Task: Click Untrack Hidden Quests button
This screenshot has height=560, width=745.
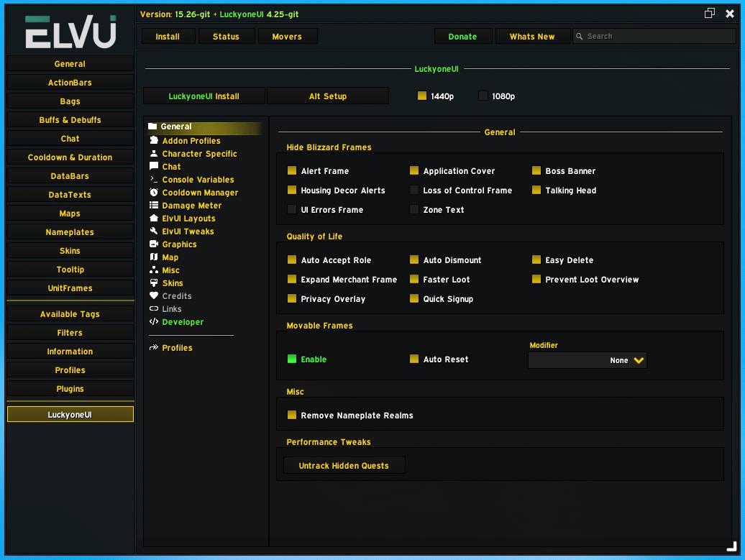Action: (344, 466)
